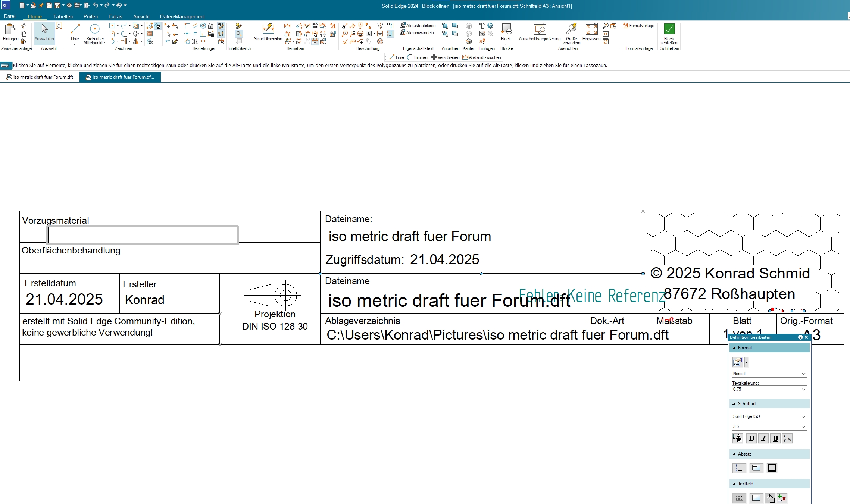
Task: Click the Größe verändern zoom tool
Action: coord(571,34)
